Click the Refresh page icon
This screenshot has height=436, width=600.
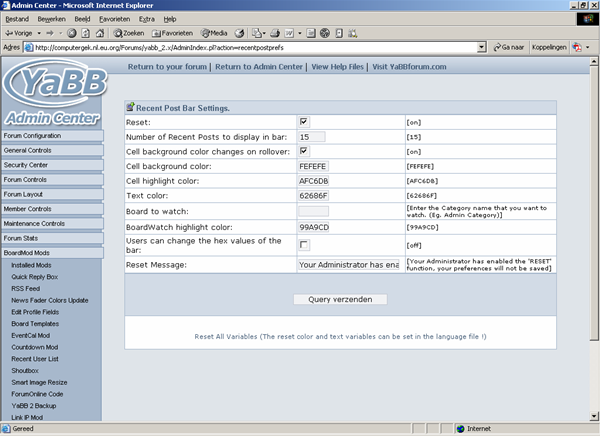click(86, 33)
